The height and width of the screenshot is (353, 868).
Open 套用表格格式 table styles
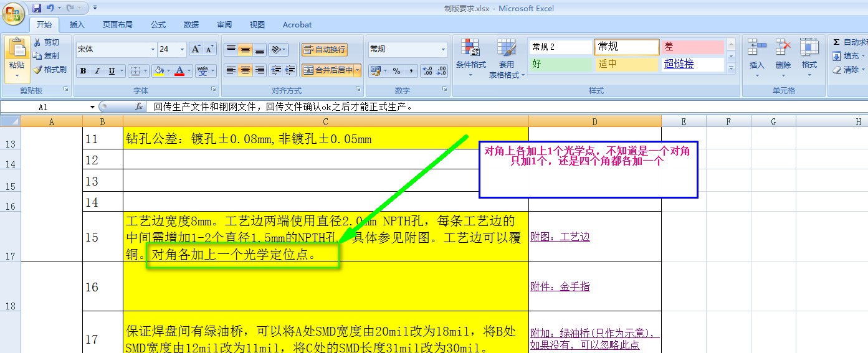(x=507, y=59)
